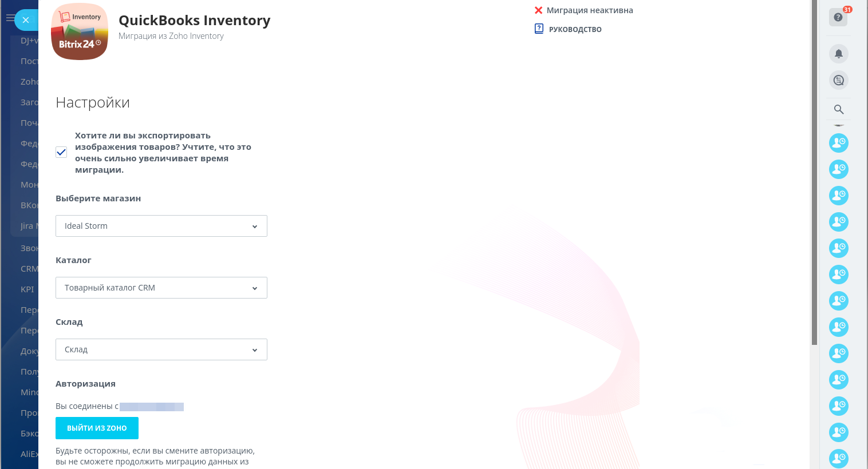Viewport: 868px width, 469px height.
Task: Click the chat activity stream icon
Action: point(838,80)
